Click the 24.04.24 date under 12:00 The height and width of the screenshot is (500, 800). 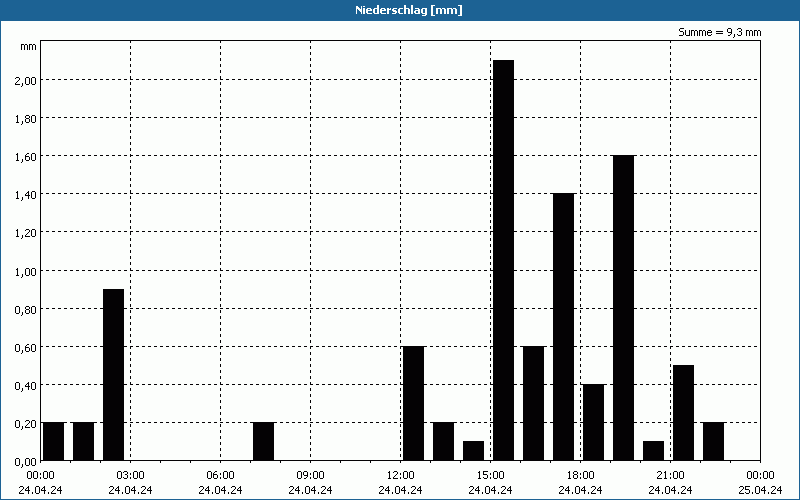[x=401, y=490]
